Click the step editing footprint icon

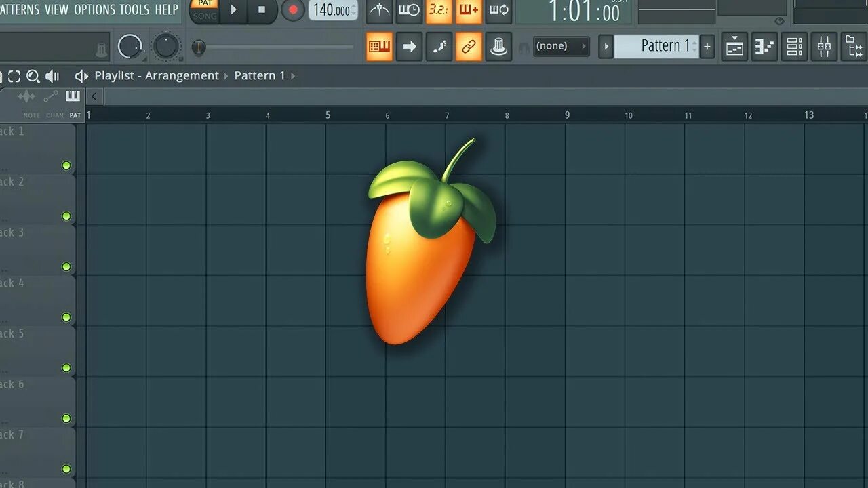(x=439, y=47)
